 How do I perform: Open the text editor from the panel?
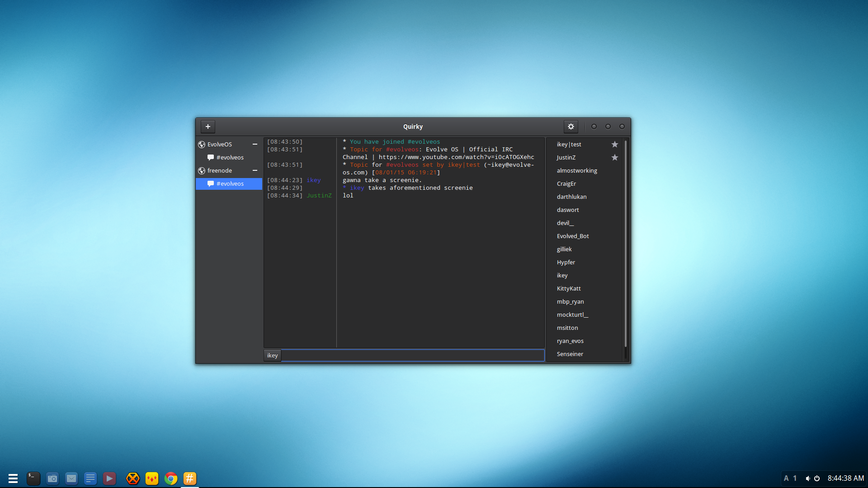click(x=90, y=479)
